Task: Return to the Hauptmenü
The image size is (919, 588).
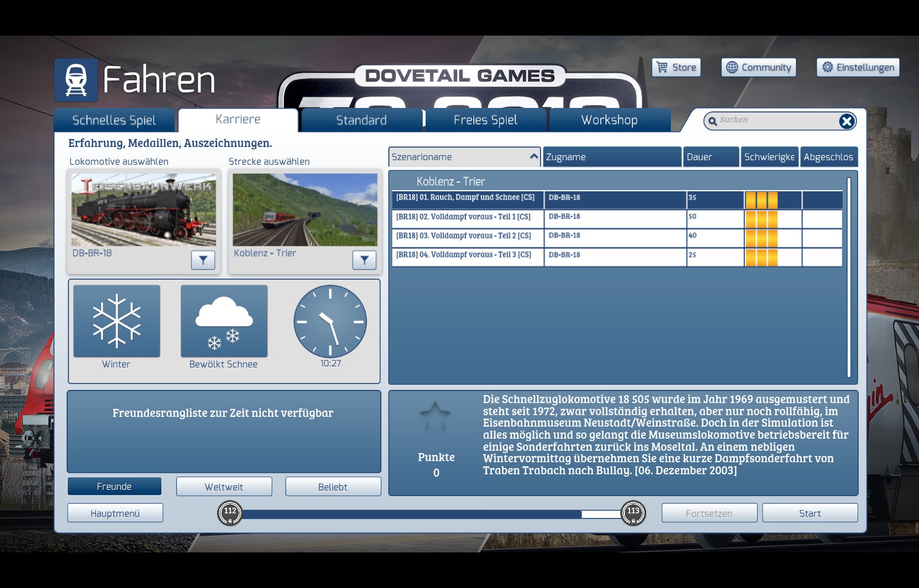Action: coord(115,513)
